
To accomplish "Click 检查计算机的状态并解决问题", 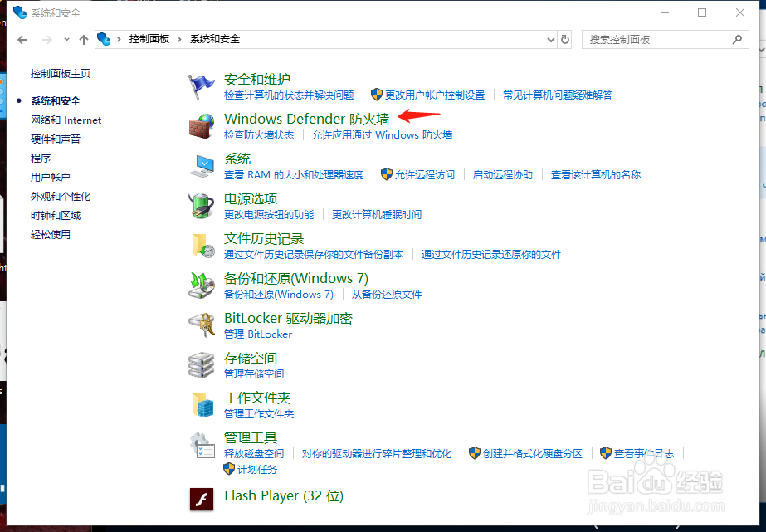I will [x=289, y=95].
